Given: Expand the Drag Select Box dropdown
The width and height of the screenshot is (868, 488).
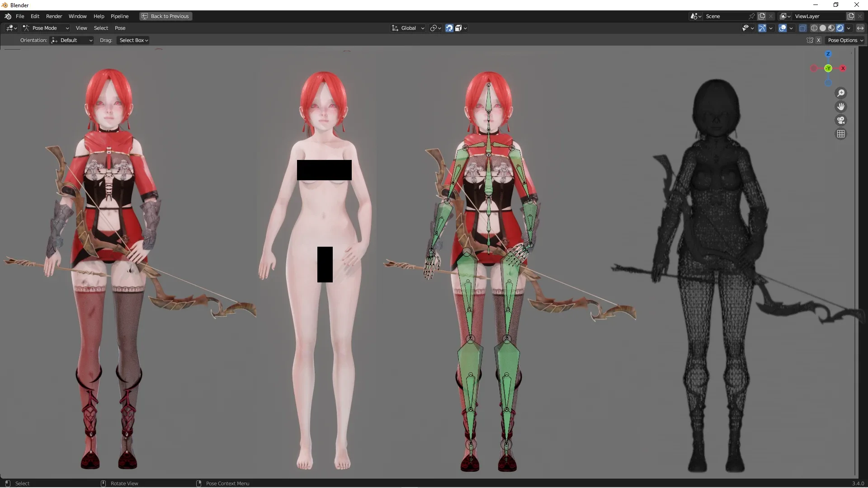Looking at the screenshot, I should (133, 40).
